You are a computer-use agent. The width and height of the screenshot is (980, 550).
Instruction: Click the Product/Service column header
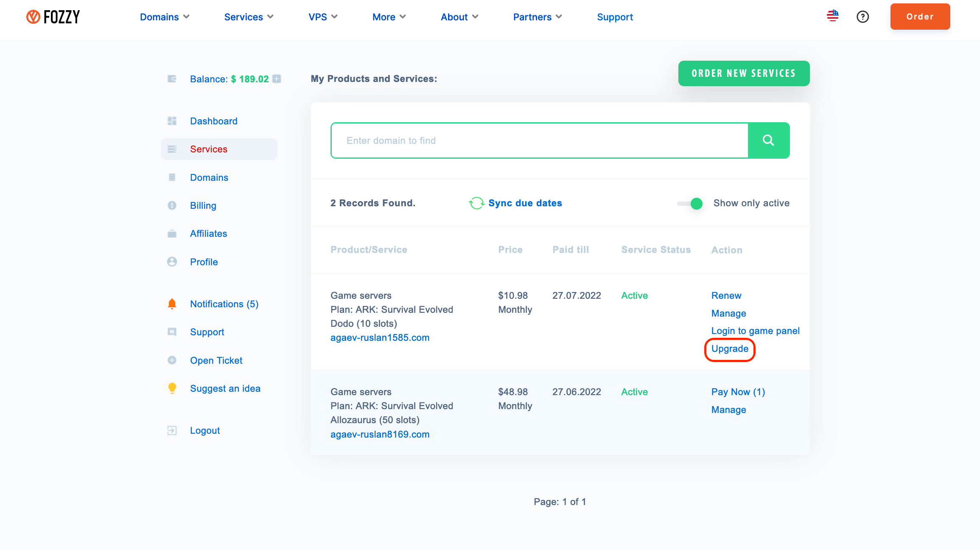369,250
